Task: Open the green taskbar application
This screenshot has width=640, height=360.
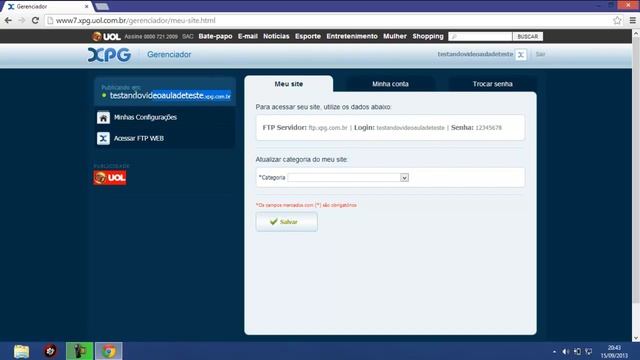Action: [80, 351]
